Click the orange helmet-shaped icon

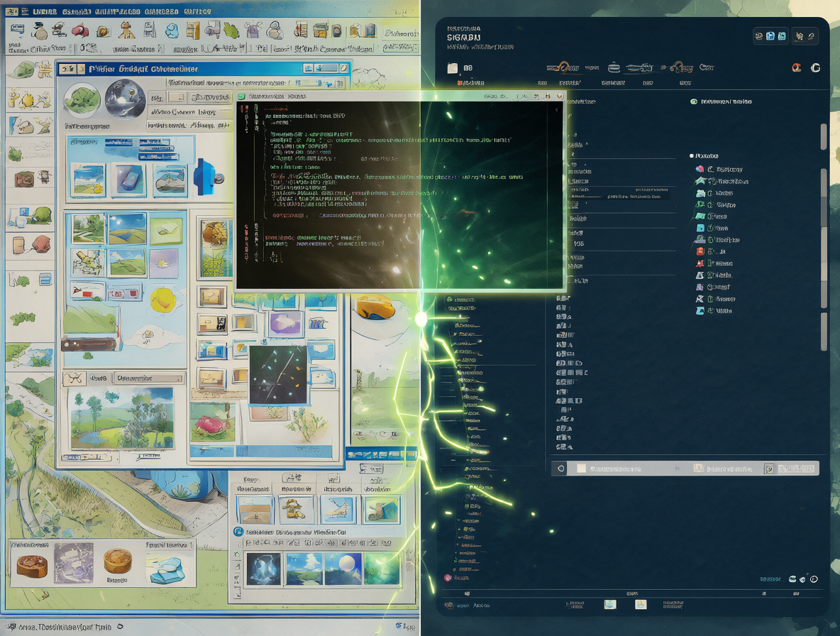[375, 307]
